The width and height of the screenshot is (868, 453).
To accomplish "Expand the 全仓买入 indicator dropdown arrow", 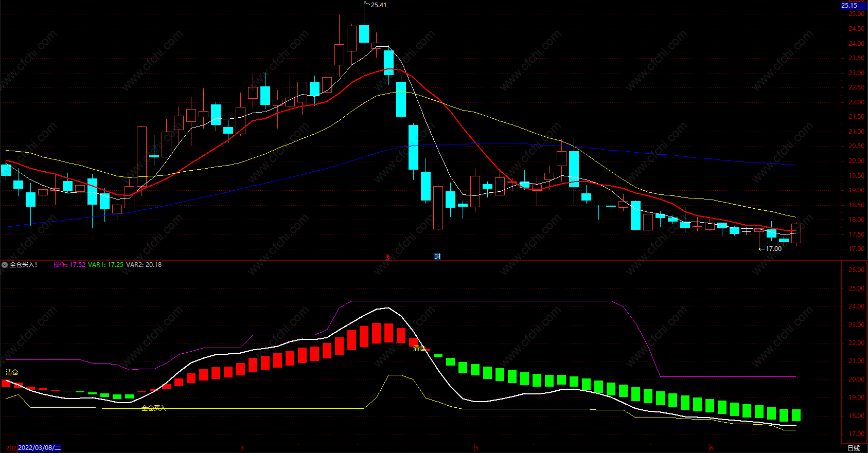I will [5, 265].
